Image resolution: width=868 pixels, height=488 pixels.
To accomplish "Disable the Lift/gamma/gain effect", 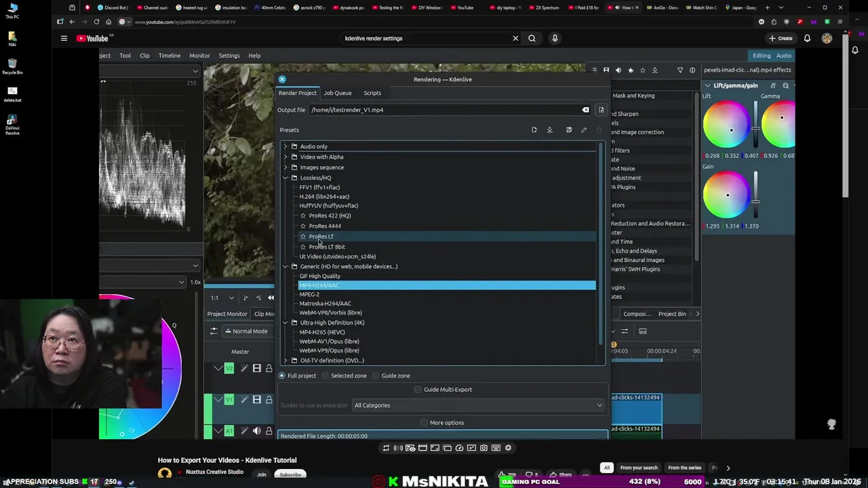I will click(x=773, y=85).
